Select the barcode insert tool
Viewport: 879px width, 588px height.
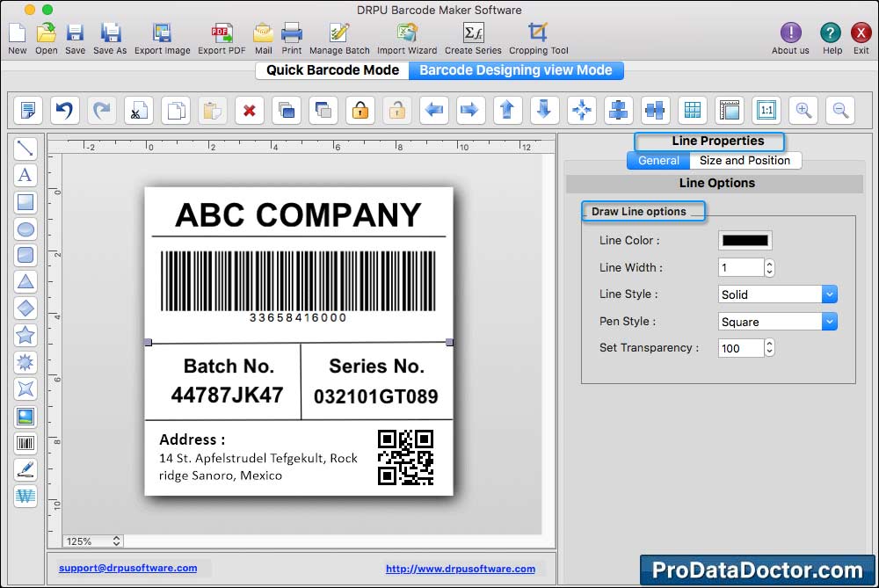(25, 443)
